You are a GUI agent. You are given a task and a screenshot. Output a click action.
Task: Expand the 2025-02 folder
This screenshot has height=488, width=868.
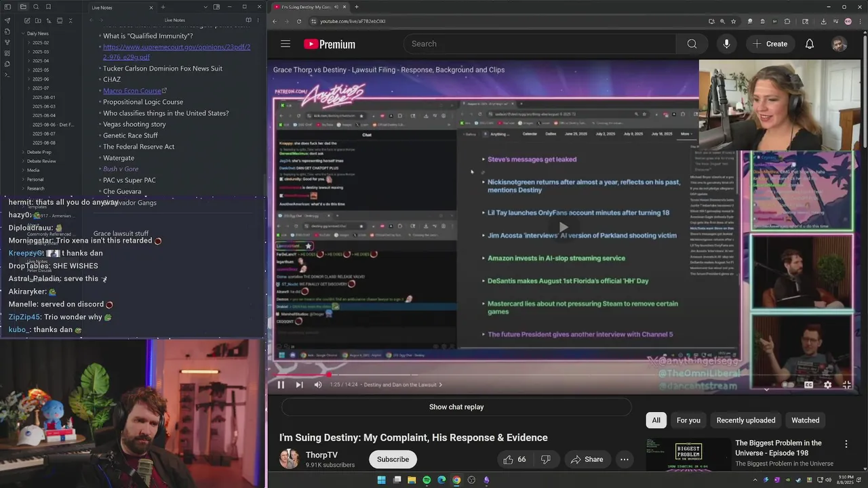pos(39,43)
